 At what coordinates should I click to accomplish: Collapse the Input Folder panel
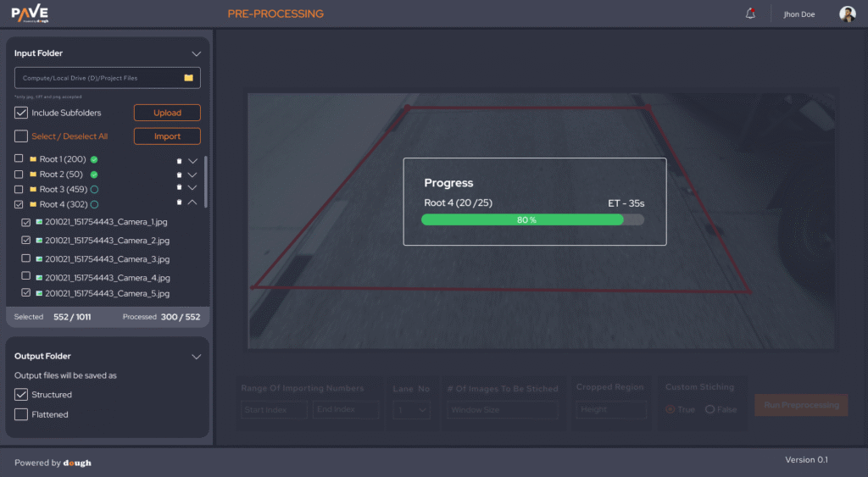(x=196, y=53)
